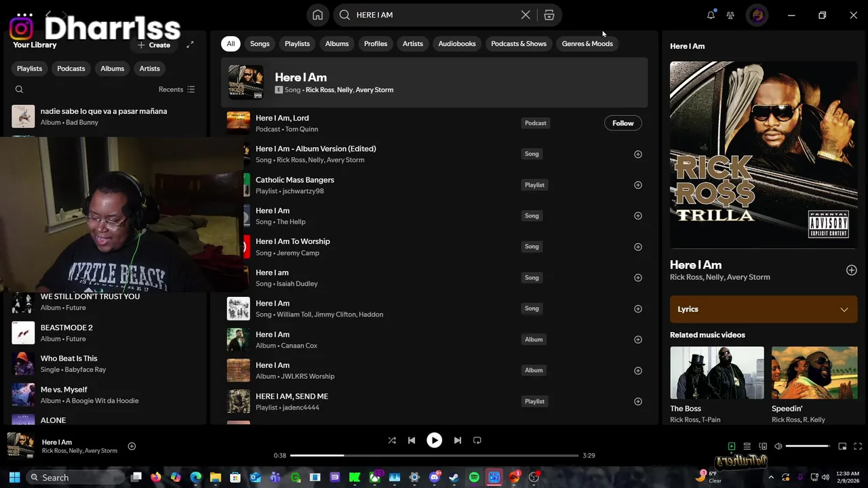This screenshot has height=488, width=868.
Task: Open the Miniplayer
Action: pyautogui.click(x=842, y=446)
